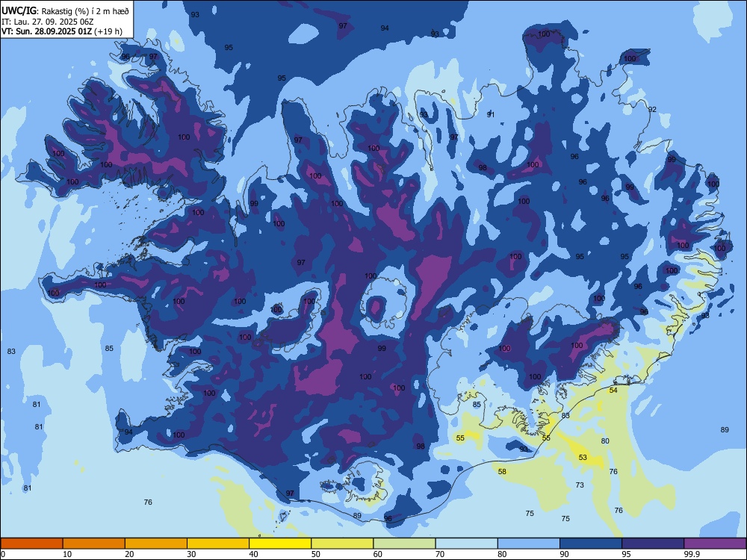Click the dark orange 0–10 legend swatch
The width and height of the screenshot is (747, 560).
pos(31,544)
